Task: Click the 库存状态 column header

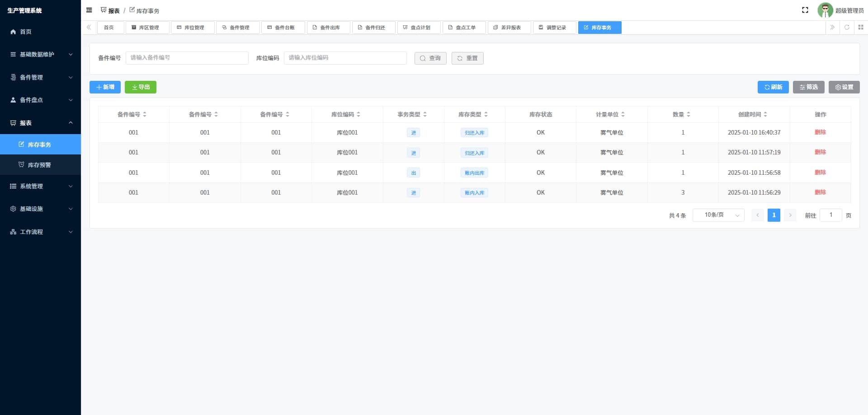Action: 541,114
